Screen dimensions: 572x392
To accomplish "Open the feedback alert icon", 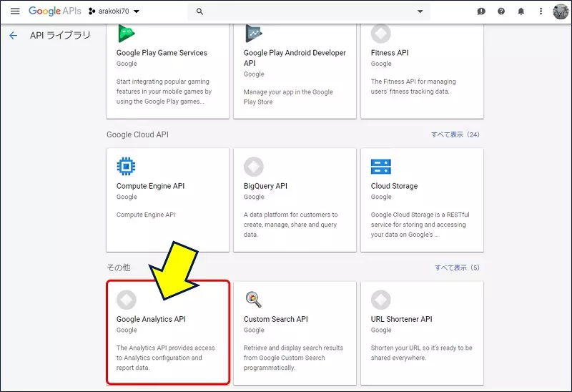I will coord(481,11).
